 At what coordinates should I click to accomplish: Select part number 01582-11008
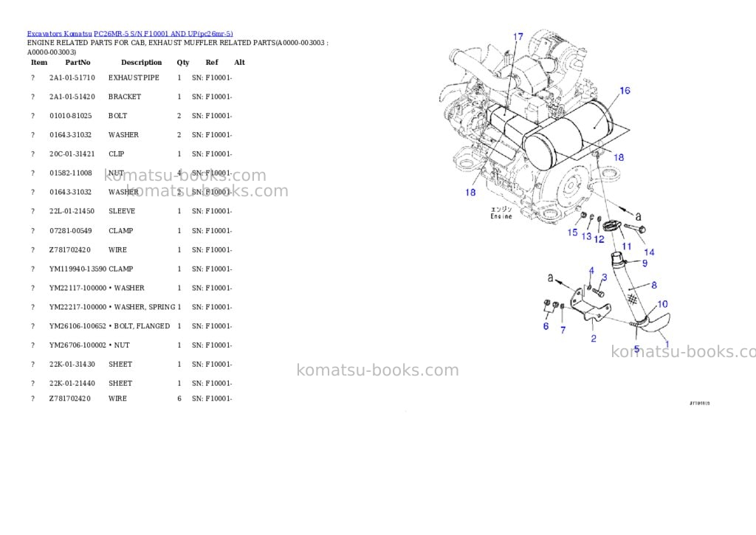point(71,173)
